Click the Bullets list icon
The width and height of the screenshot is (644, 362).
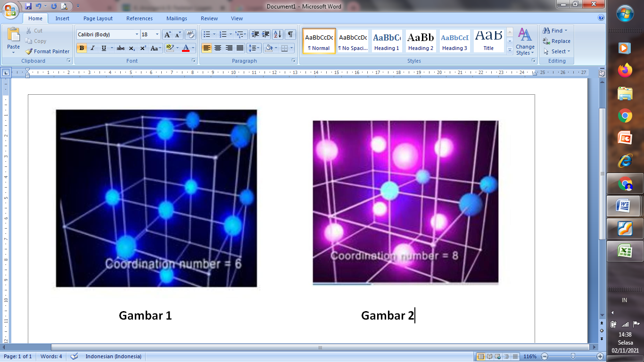pos(206,34)
